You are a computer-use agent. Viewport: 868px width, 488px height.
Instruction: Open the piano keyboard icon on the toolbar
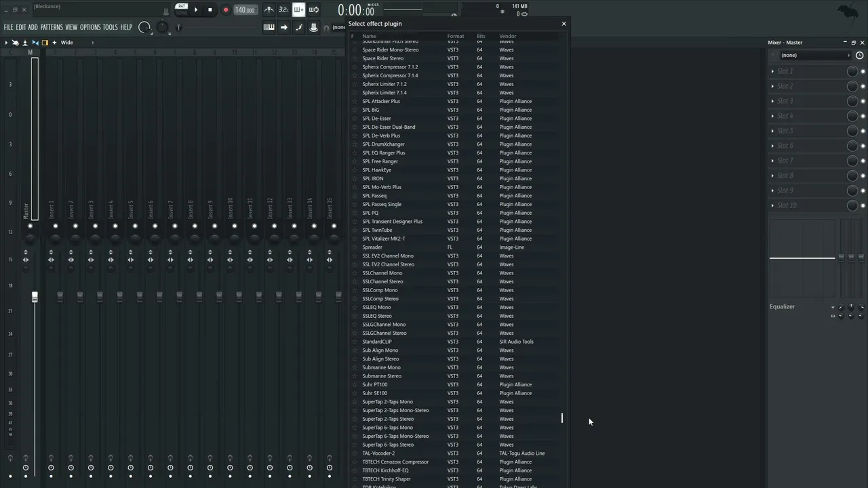coord(269,27)
